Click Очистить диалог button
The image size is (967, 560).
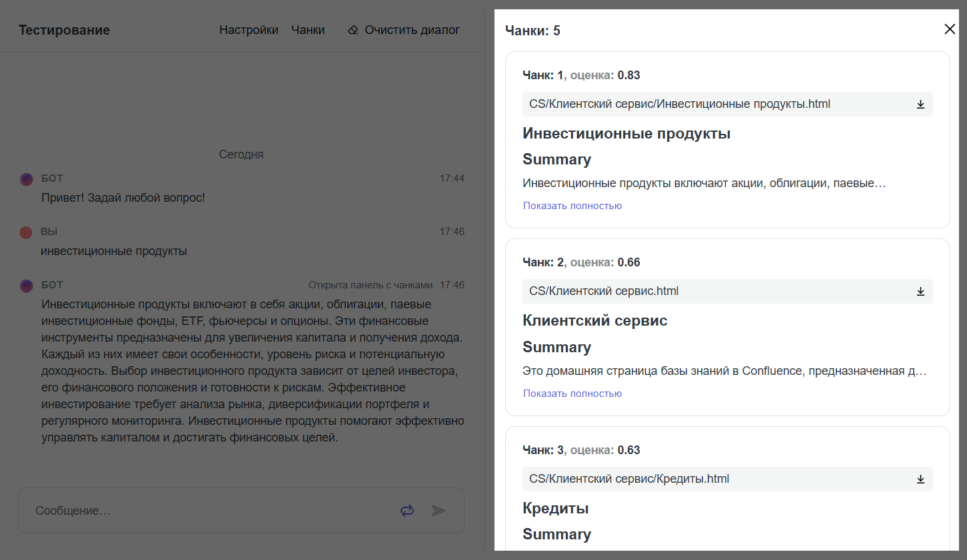pos(404,30)
